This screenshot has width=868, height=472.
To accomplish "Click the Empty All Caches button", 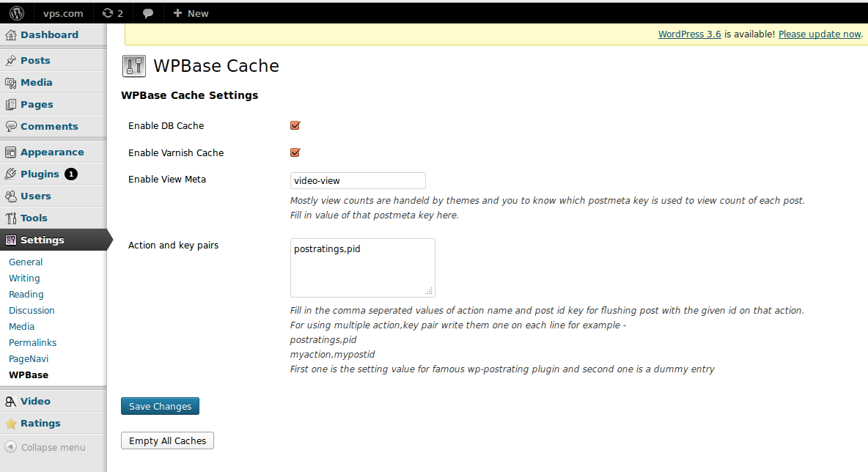I will click(x=167, y=440).
